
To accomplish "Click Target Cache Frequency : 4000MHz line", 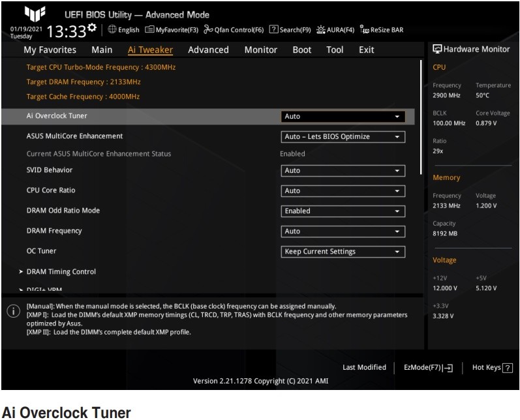I will click(x=83, y=97).
